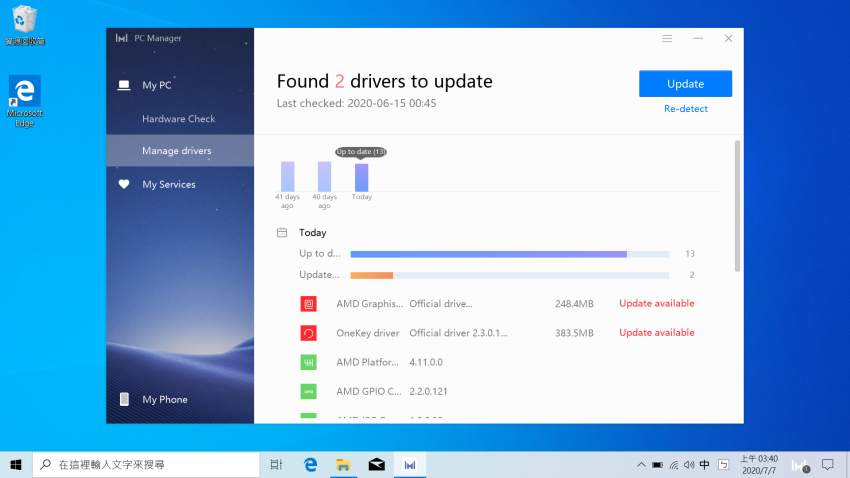Open the PC Manager hamburger menu
Viewport: 850px width, 478px height.
[667, 38]
